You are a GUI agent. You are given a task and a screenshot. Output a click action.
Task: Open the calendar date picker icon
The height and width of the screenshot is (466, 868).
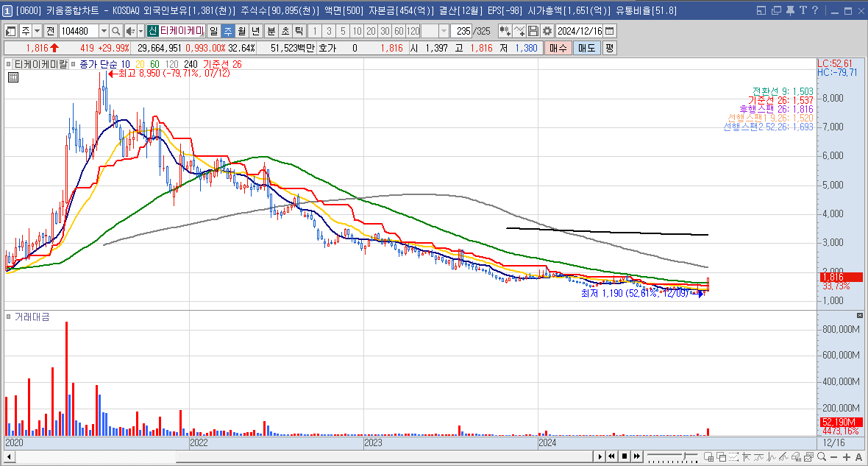(610, 31)
